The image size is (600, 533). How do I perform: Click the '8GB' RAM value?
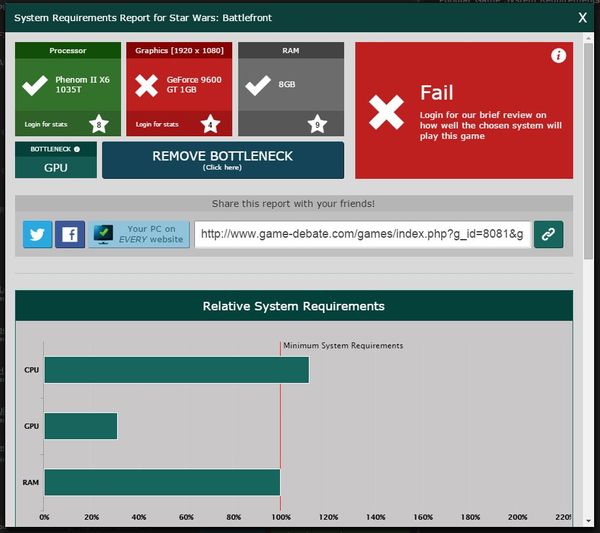tap(287, 84)
